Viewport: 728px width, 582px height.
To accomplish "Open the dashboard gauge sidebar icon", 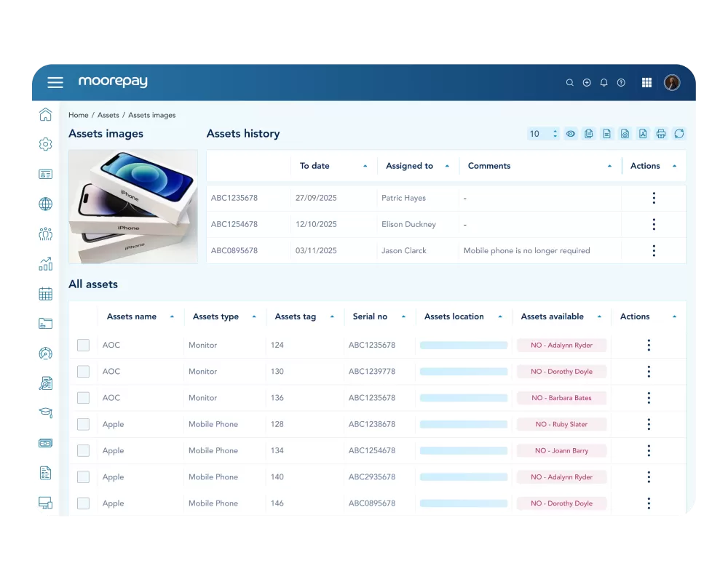I will (45, 354).
